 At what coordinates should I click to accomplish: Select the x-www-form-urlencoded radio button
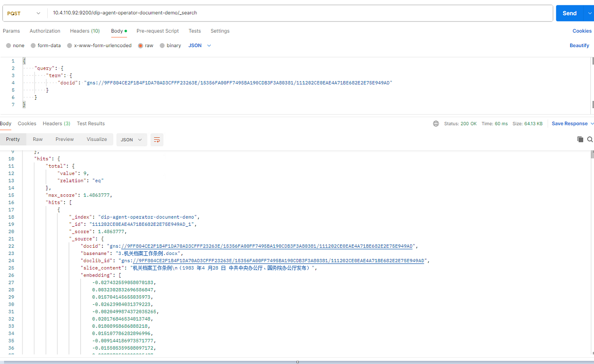coord(70,46)
